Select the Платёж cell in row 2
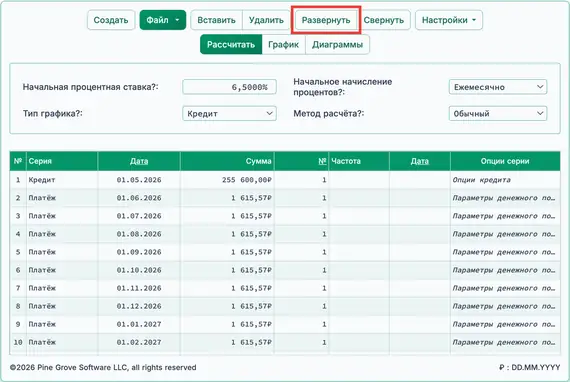The image size is (570, 382). click(62, 198)
